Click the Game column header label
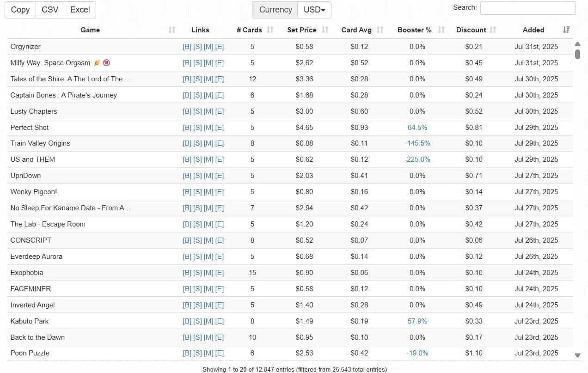Image resolution: width=588 pixels, height=373 pixels. click(90, 30)
